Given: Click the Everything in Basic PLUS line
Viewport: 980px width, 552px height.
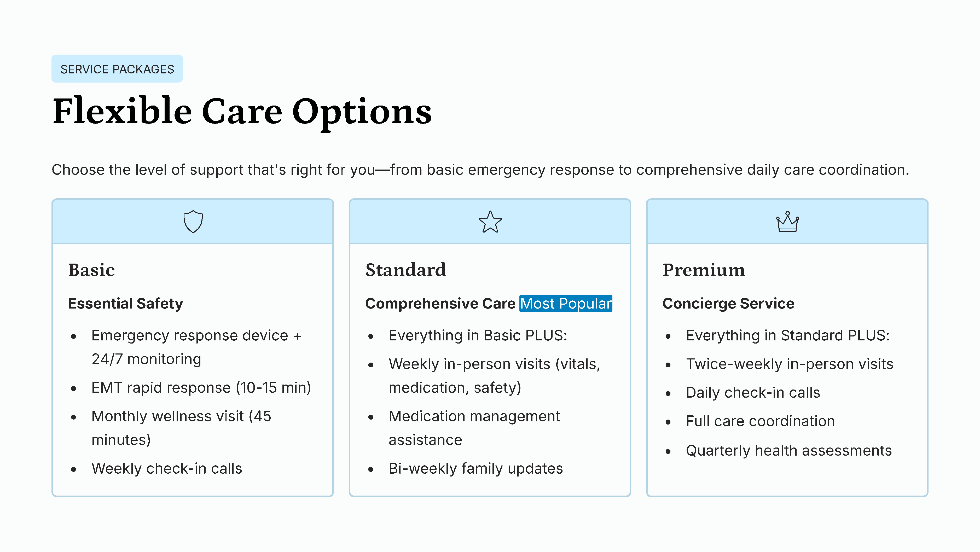Looking at the screenshot, I should 477,335.
